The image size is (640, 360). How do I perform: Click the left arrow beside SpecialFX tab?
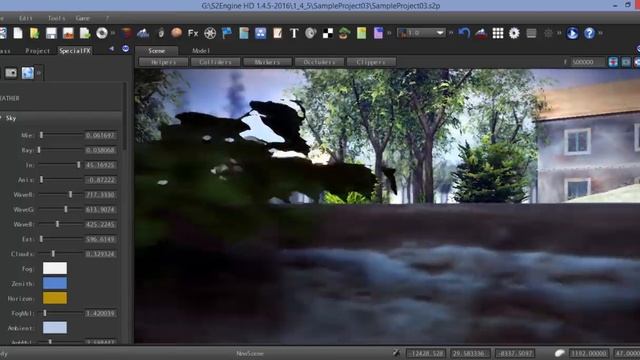point(111,49)
